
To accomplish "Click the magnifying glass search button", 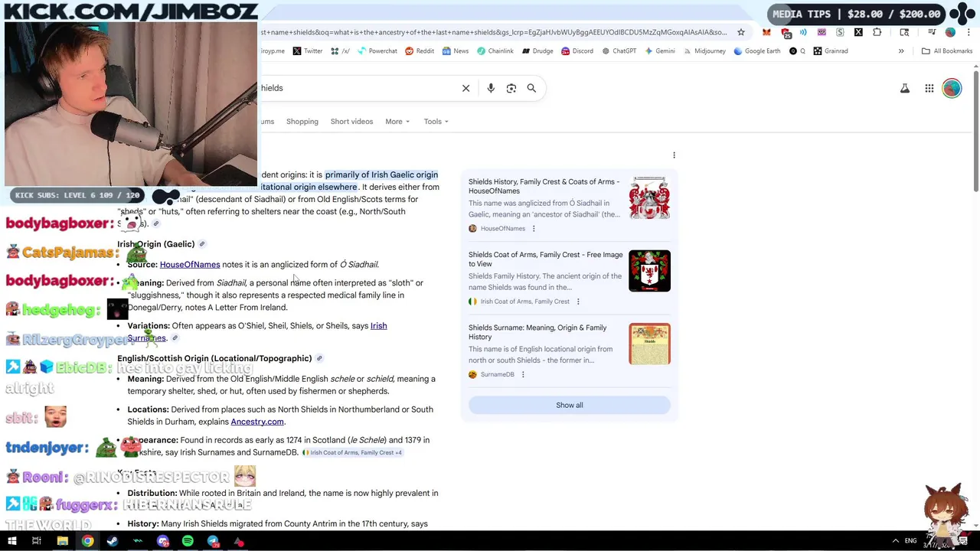I will [531, 88].
